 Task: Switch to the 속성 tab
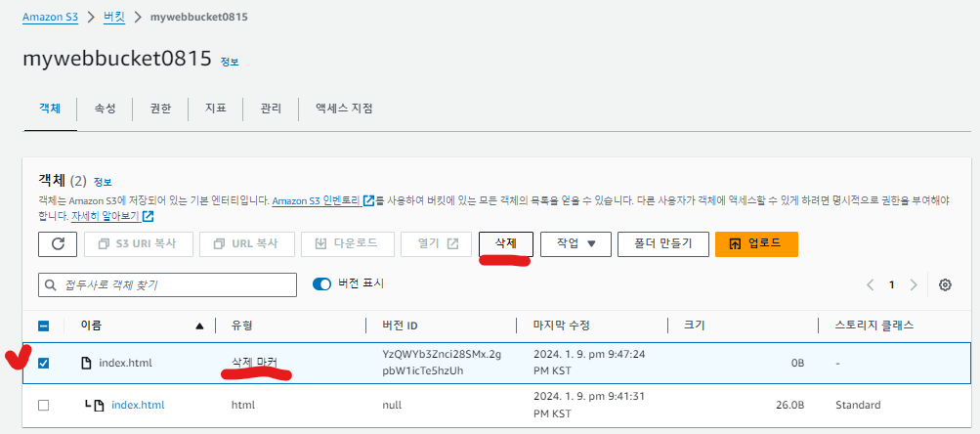(105, 108)
